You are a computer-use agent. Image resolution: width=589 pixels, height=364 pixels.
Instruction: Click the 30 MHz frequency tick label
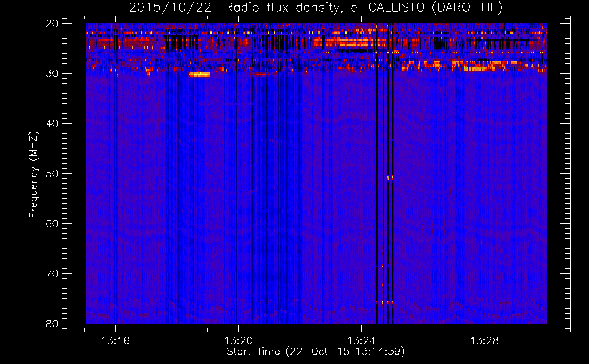[52, 74]
